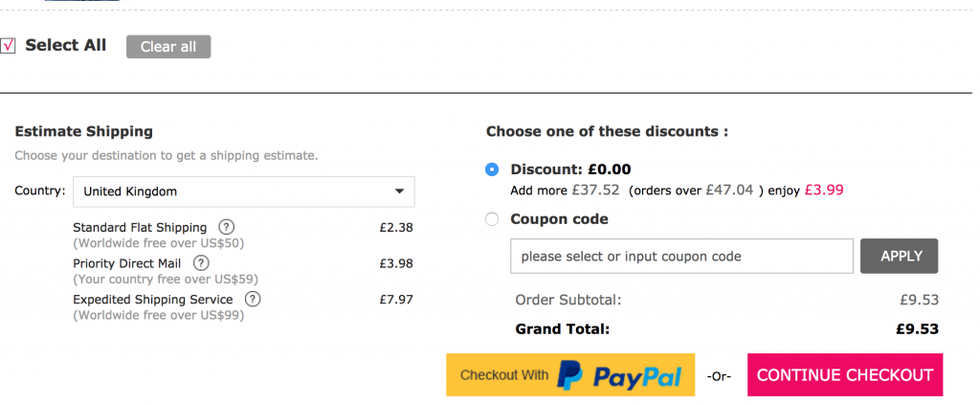Click the £7.97 shipping price

396,300
